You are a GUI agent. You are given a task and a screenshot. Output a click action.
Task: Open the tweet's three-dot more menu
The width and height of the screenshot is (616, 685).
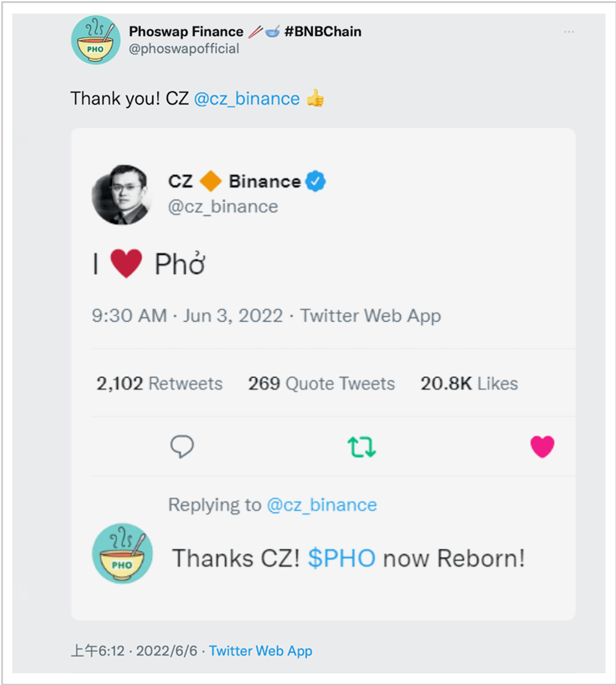pyautogui.click(x=569, y=32)
